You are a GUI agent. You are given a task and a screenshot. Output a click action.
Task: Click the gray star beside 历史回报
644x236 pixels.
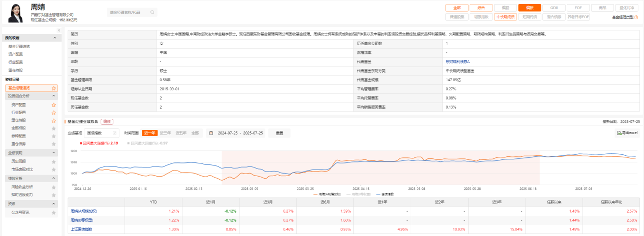pyautogui.click(x=54, y=161)
